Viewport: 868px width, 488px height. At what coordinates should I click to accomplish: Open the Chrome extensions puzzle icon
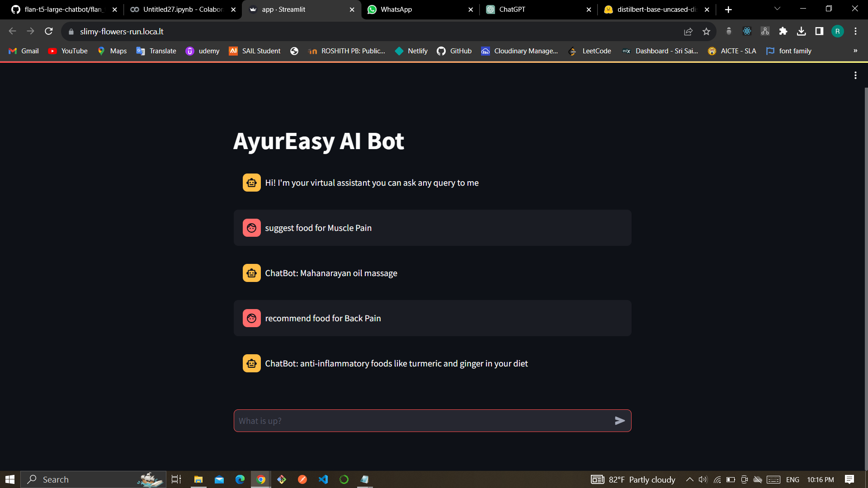tap(783, 31)
